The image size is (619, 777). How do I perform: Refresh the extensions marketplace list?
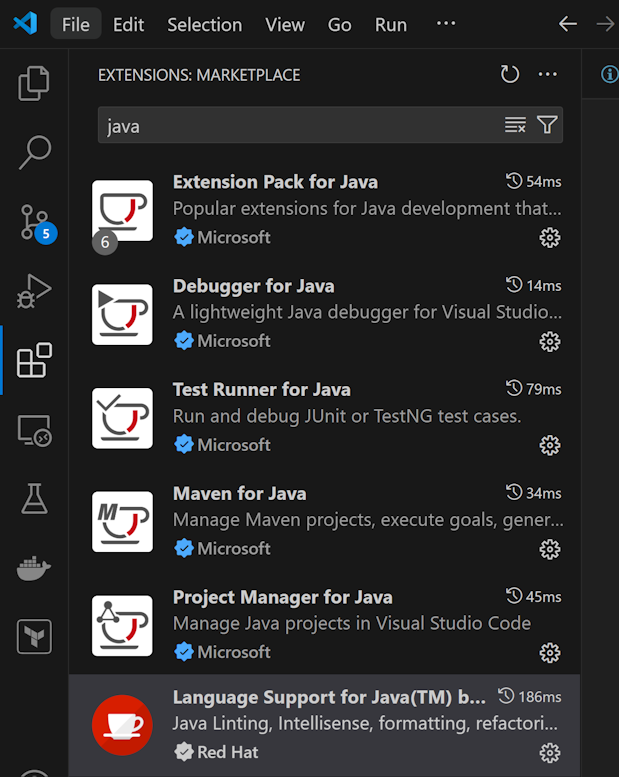(509, 75)
